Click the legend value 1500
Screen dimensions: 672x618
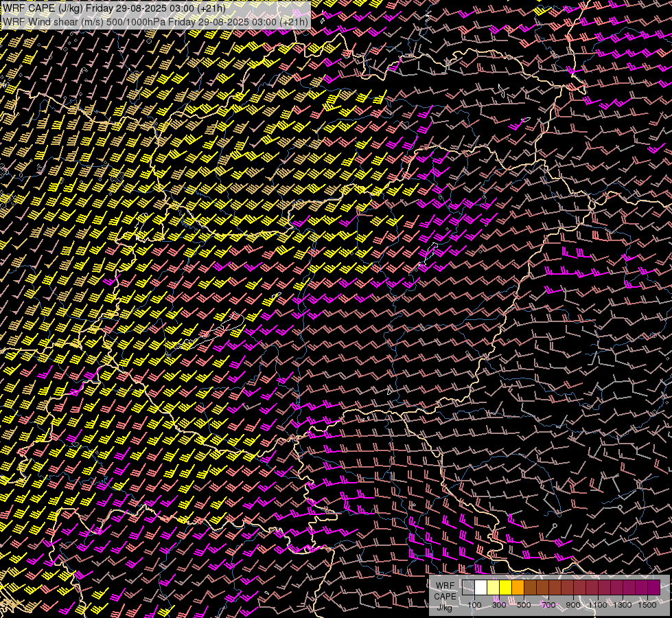click(647, 605)
